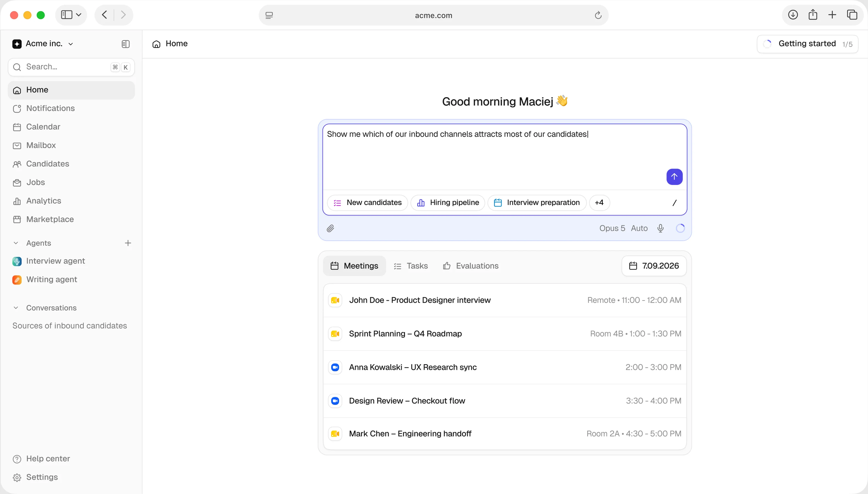This screenshot has width=868, height=494.
Task: Open Notifications in sidebar
Action: click(71, 109)
